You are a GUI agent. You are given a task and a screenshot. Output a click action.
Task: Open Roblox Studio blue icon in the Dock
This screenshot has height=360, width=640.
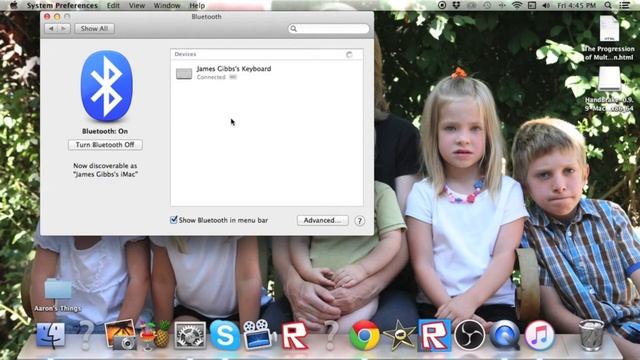434,335
